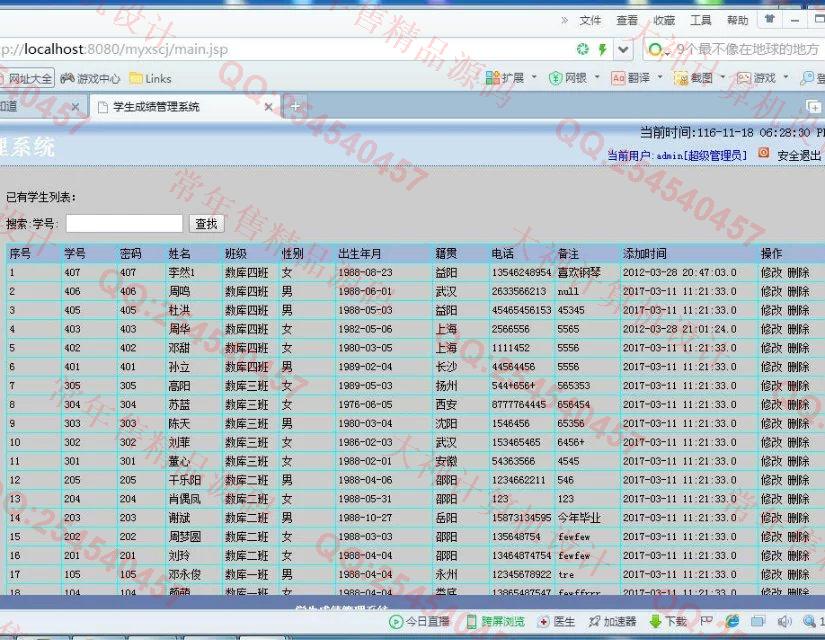Click the 添加时间 column header
The width and height of the screenshot is (825, 640).
click(645, 254)
